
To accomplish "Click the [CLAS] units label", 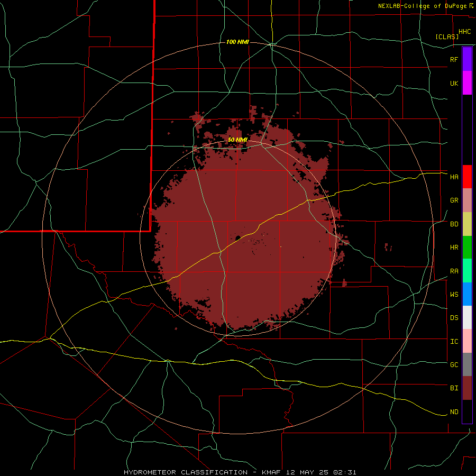I will point(447,36).
